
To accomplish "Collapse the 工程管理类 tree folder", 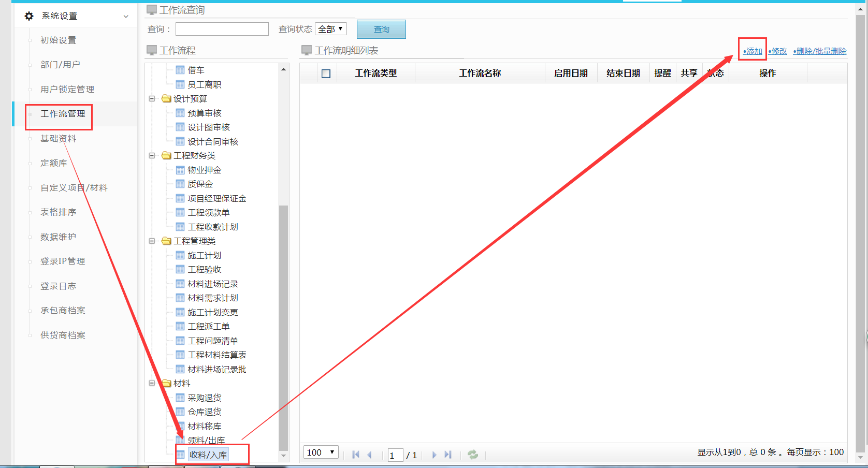I will [152, 241].
